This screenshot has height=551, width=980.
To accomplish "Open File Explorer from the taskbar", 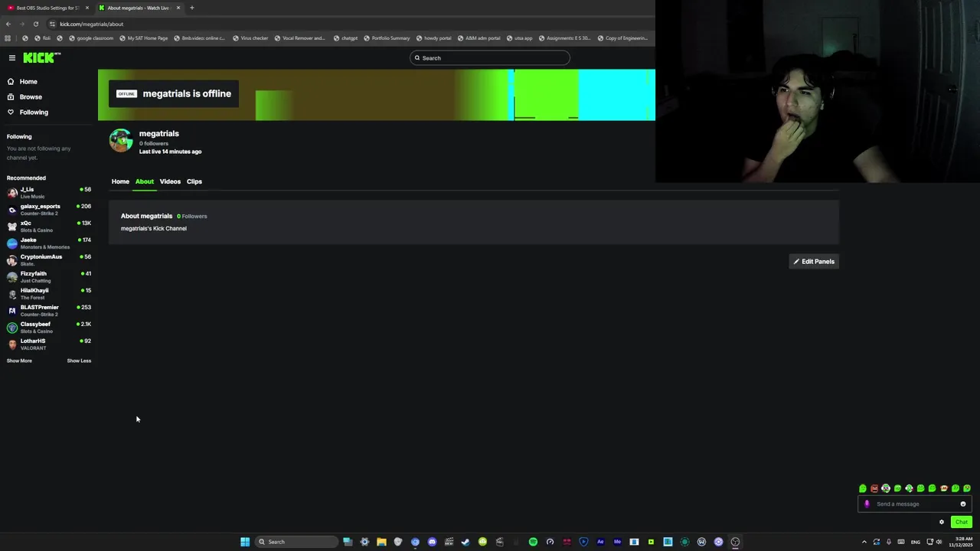I will (381, 542).
